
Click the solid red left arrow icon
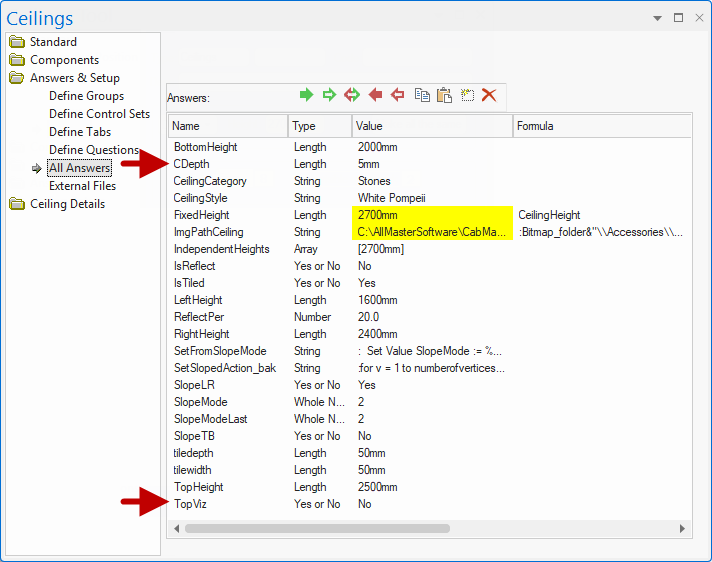click(x=376, y=95)
